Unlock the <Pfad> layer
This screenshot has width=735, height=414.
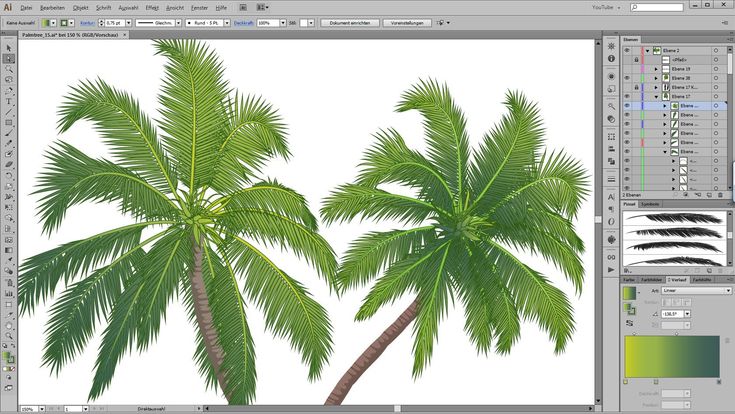coord(636,60)
